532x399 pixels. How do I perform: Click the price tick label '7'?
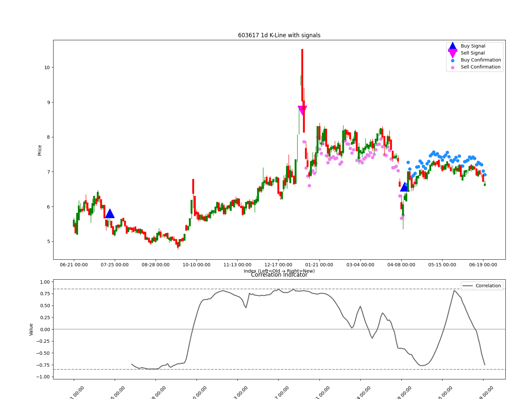point(48,172)
